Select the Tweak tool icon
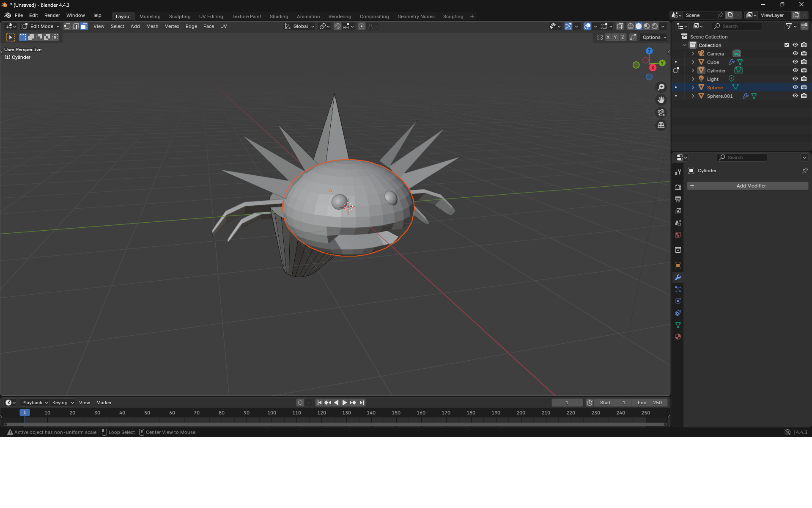The width and height of the screenshot is (812, 508). 11,37
